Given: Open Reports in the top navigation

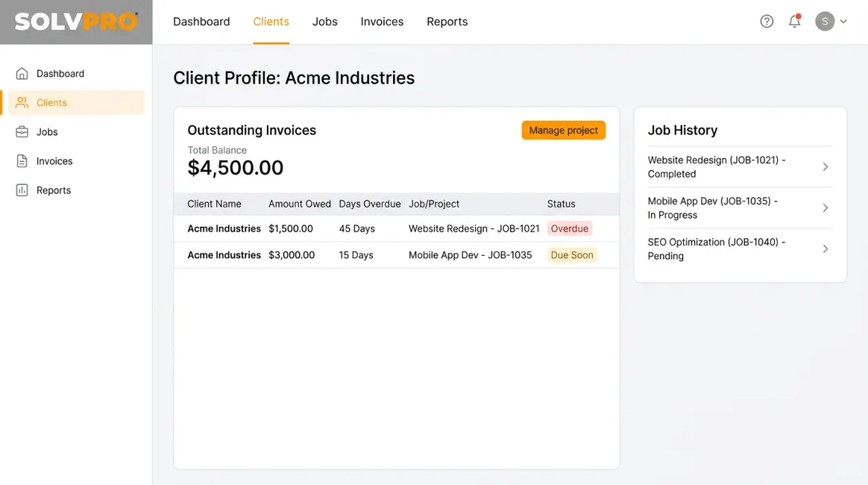Looking at the screenshot, I should tap(447, 22).
